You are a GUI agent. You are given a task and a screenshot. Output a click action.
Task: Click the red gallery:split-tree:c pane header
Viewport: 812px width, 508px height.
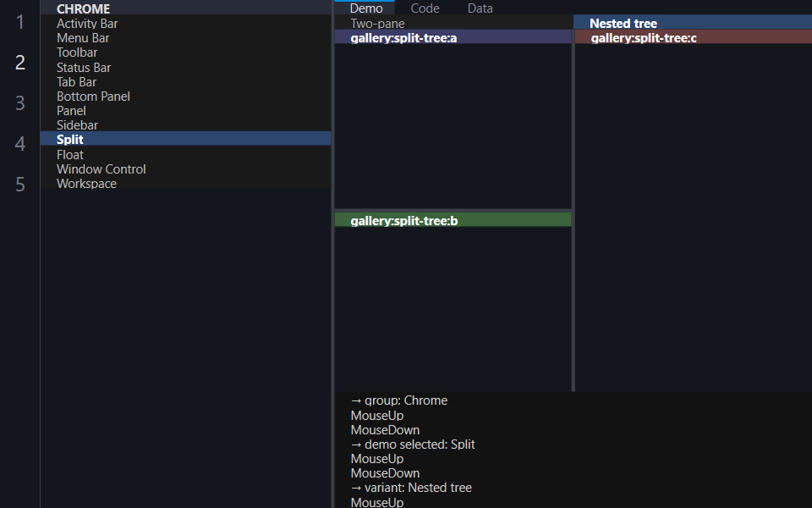coord(694,37)
